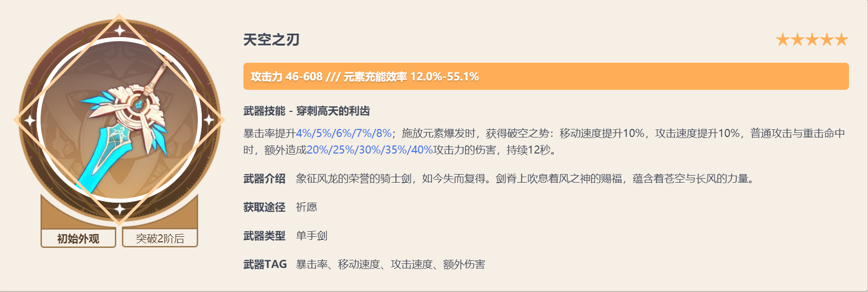Select the 突破2阶后 appearance tab

pyautogui.click(x=160, y=238)
